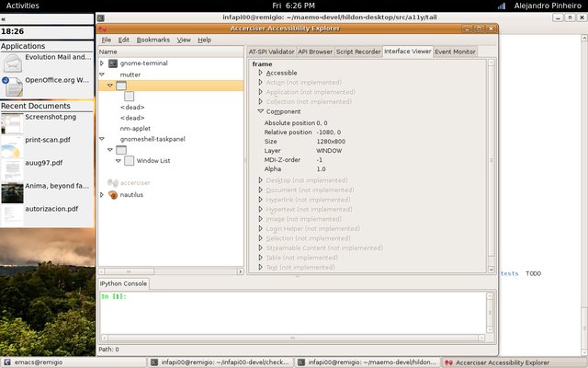
Task: Click the tree's horizontal scrollbar handle
Action: click(x=129, y=271)
